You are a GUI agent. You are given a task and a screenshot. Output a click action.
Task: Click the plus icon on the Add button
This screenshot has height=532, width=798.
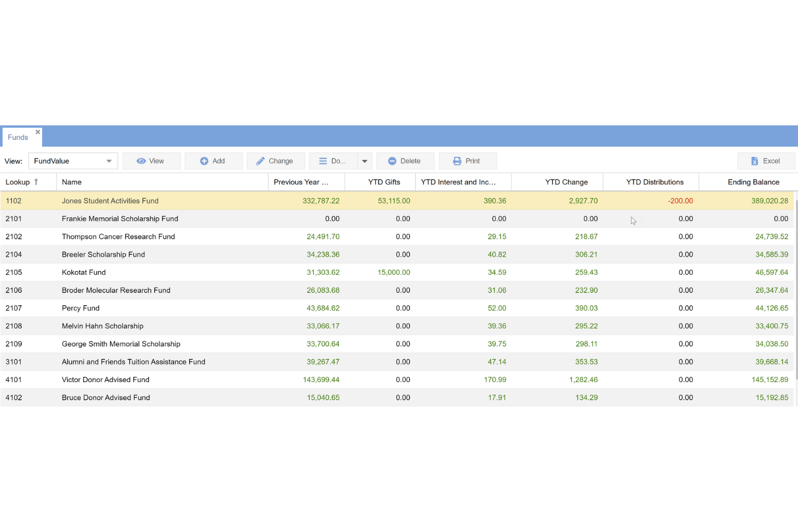tap(204, 161)
